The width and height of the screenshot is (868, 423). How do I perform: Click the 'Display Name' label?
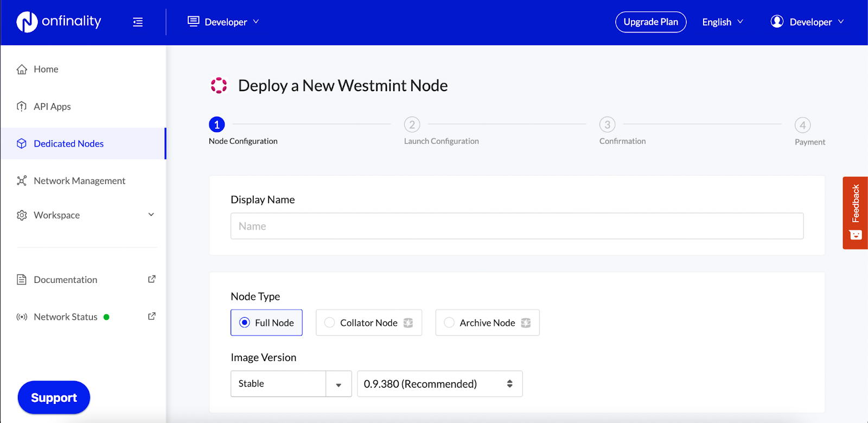coord(263,199)
